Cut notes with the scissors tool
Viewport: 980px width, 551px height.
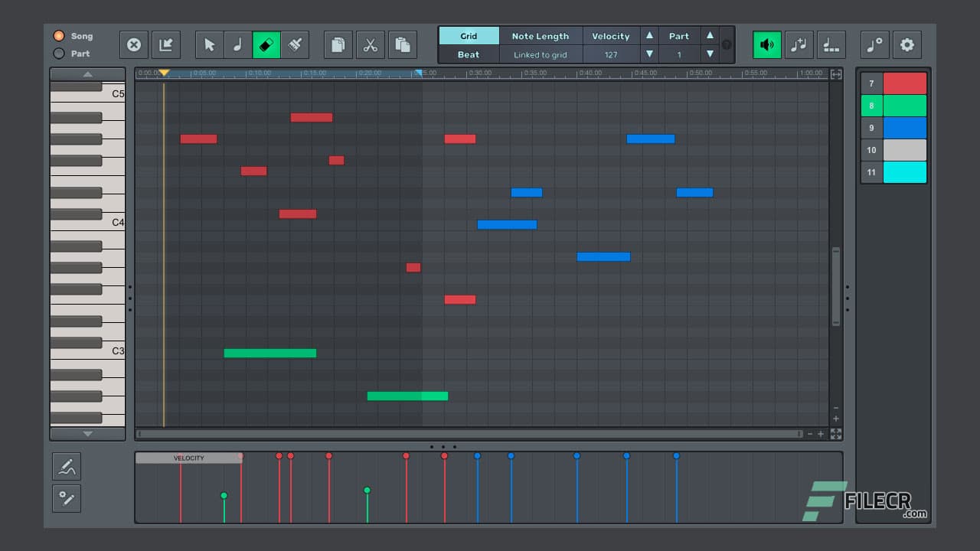pyautogui.click(x=370, y=44)
